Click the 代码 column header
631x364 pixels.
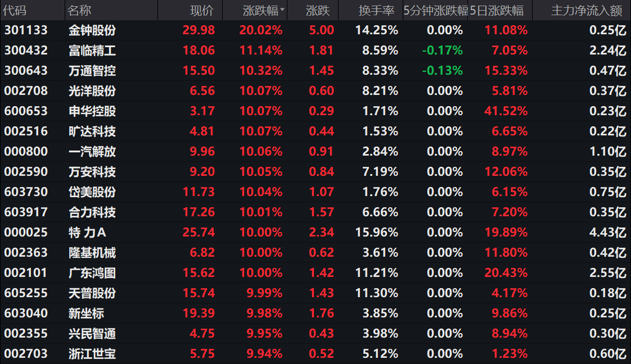pyautogui.click(x=14, y=11)
